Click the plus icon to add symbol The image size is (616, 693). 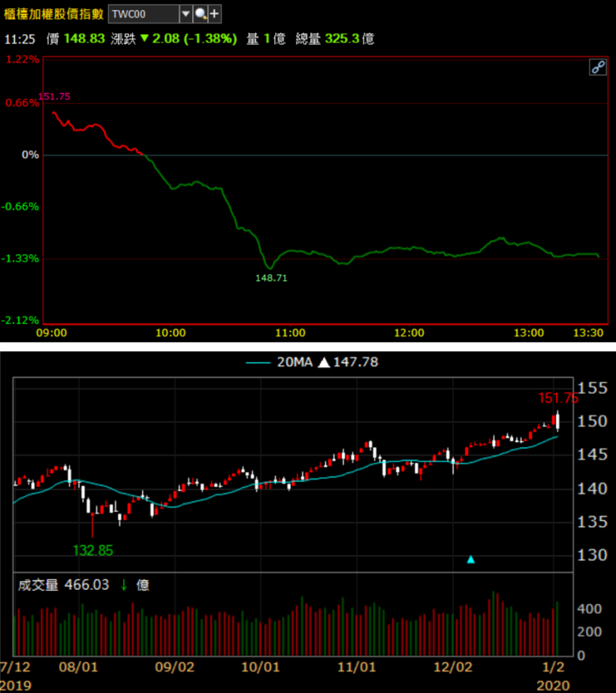[x=215, y=14]
